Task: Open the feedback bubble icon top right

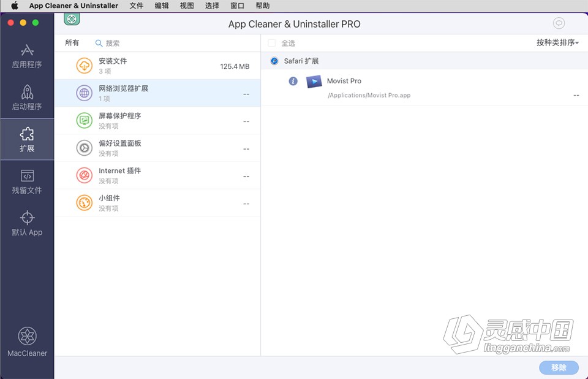Action: click(x=558, y=23)
